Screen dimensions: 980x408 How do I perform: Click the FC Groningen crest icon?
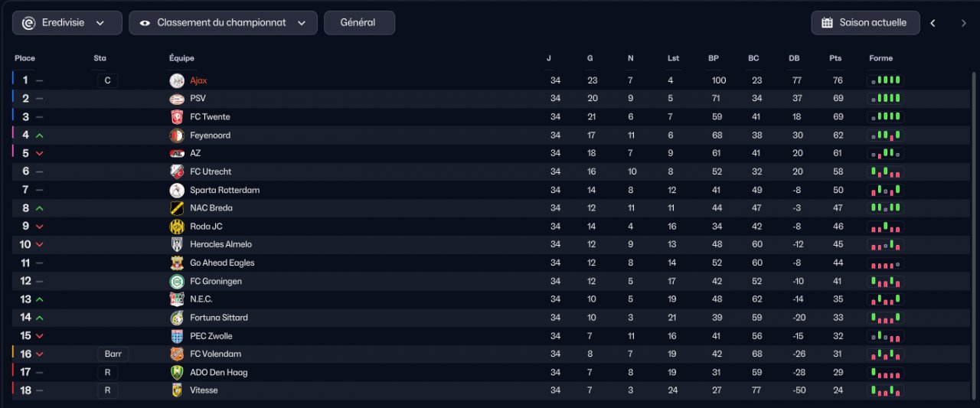pyautogui.click(x=177, y=281)
